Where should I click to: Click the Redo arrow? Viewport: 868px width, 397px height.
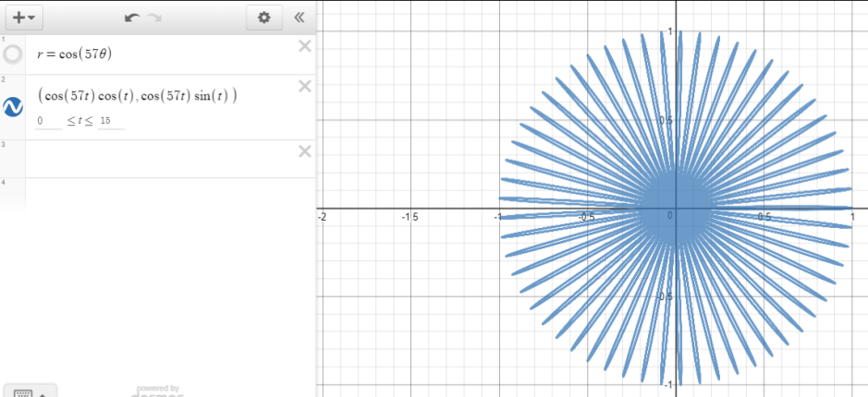154,18
